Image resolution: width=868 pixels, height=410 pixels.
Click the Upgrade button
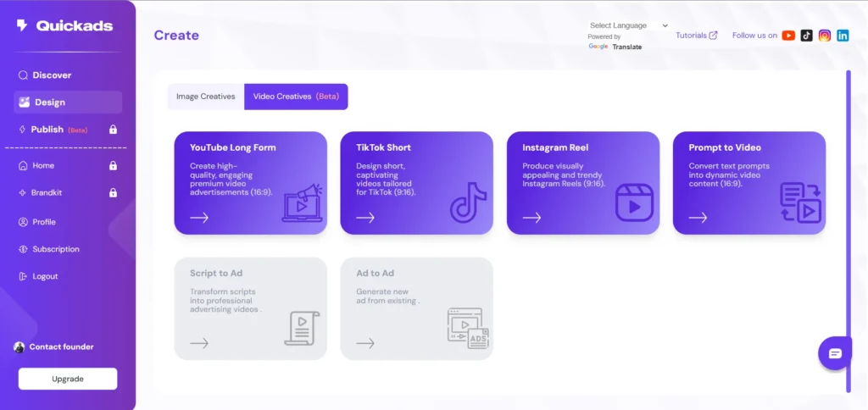pos(68,379)
